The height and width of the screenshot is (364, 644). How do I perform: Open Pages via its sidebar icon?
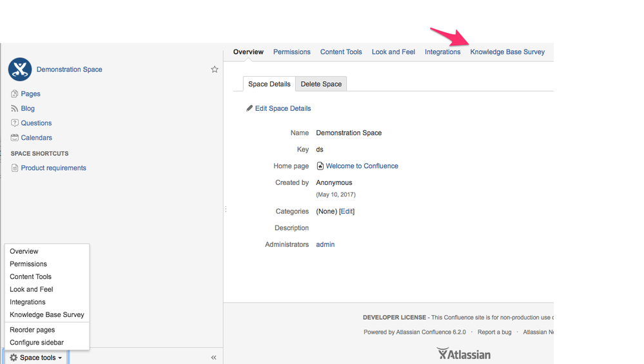14,93
